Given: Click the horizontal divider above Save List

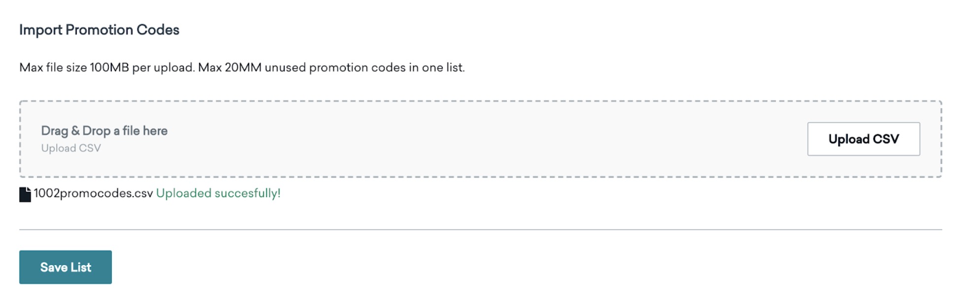Looking at the screenshot, I should click(481, 229).
